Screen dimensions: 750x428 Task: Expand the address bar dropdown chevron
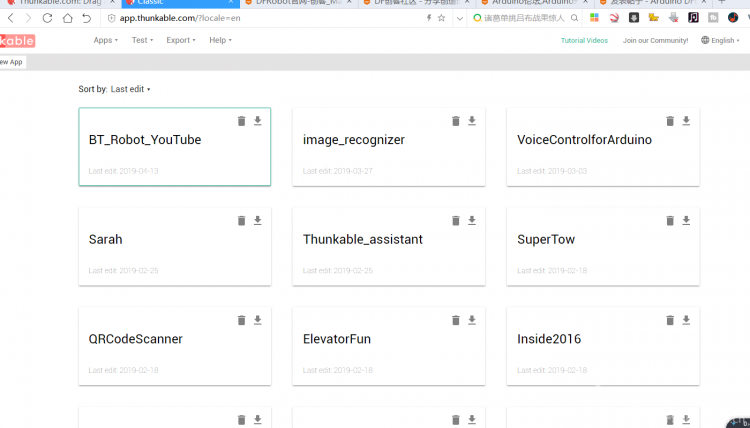click(x=460, y=18)
